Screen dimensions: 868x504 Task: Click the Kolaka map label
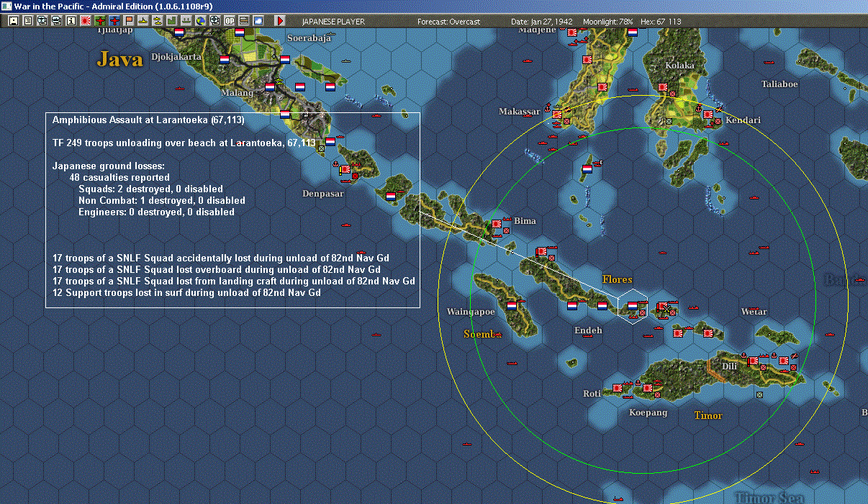[x=680, y=66]
